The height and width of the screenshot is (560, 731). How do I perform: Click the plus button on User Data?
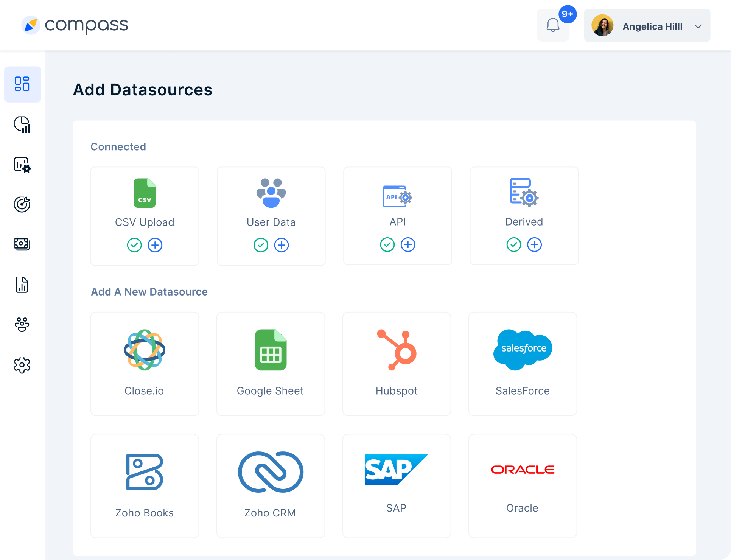tap(281, 245)
